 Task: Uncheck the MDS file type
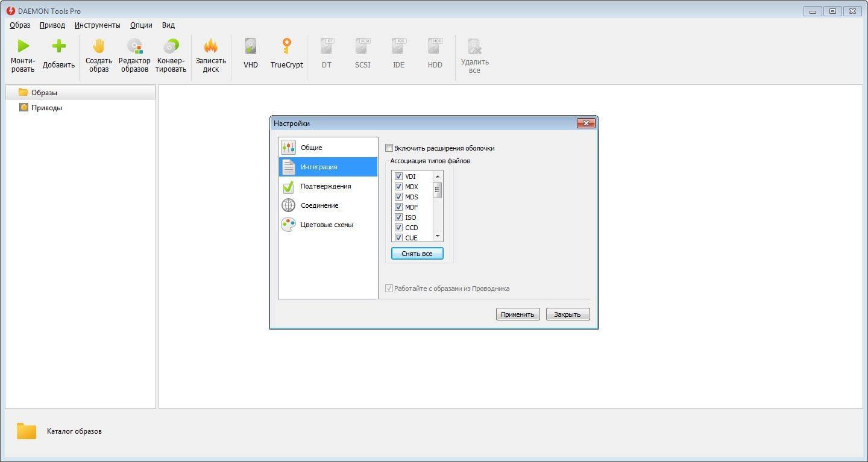pos(398,197)
